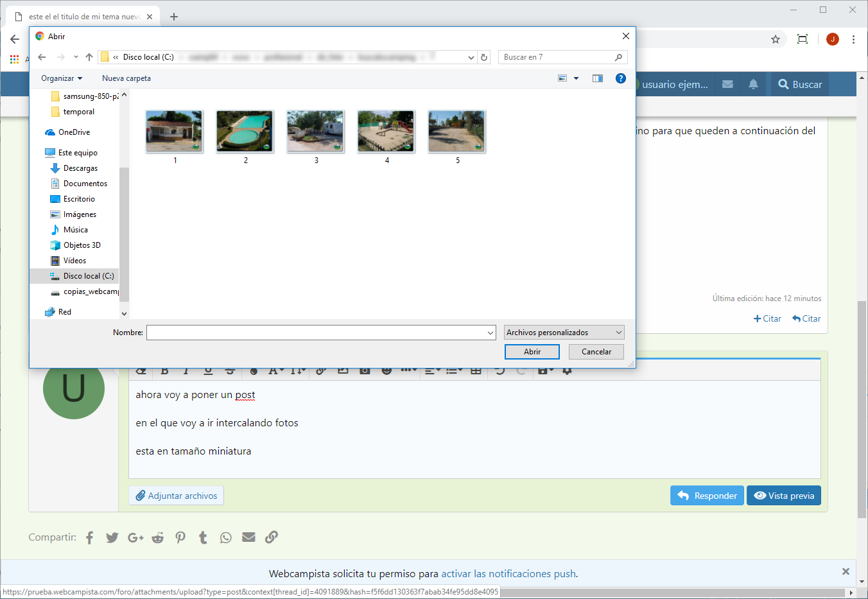Screen dimensions: 868x599
Task: Select copias_webcam drive
Action: coord(84,291)
